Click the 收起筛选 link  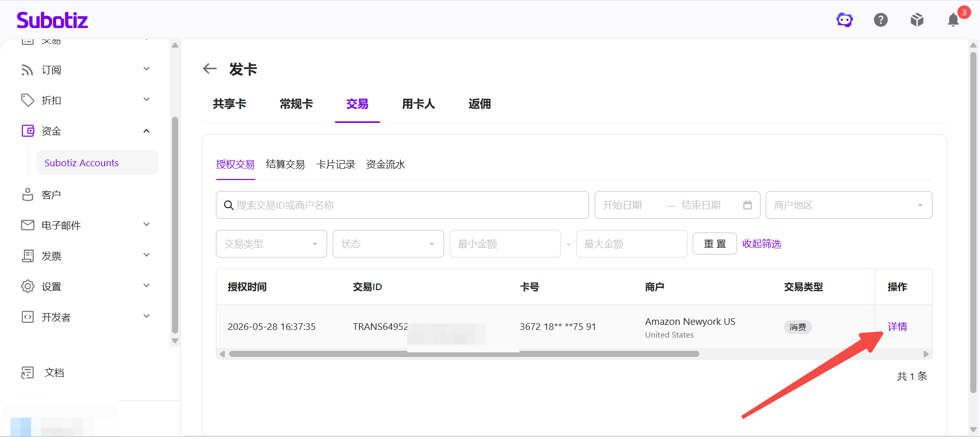point(762,244)
